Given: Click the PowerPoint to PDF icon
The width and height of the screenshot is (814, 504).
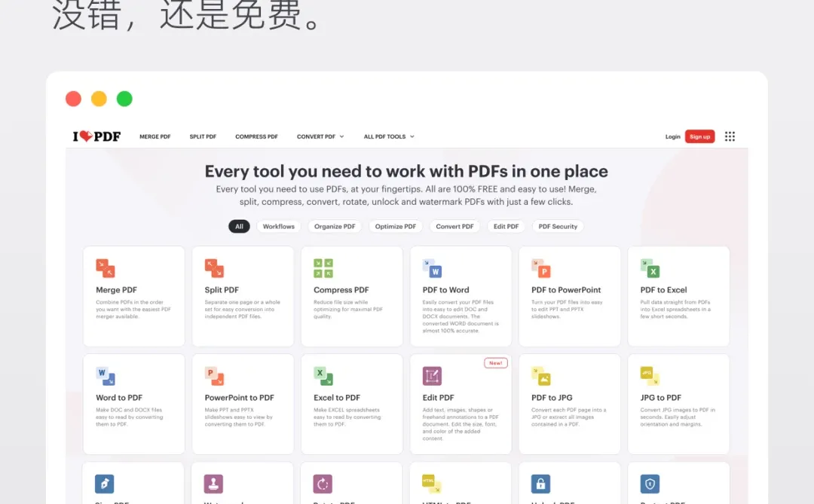Looking at the screenshot, I should (214, 377).
